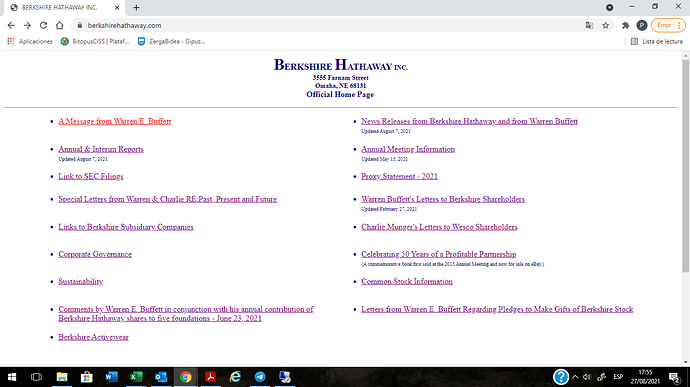Open the ESP language input selector

[x=618, y=377]
